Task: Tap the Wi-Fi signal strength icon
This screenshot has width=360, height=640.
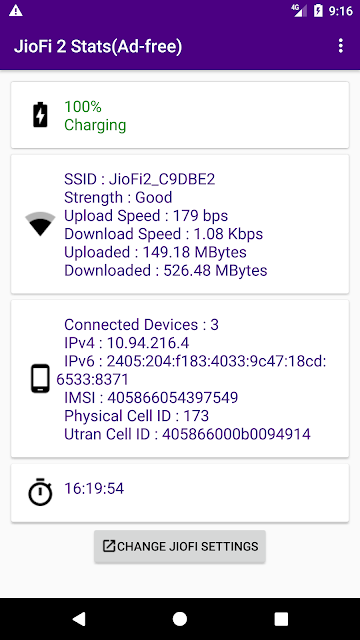Action: point(40,224)
